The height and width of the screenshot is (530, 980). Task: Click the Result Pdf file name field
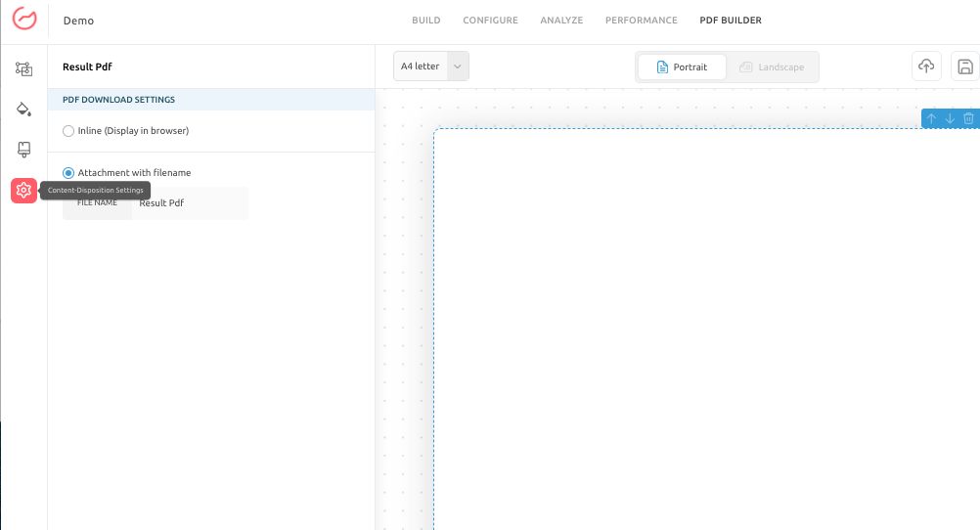[x=190, y=203]
